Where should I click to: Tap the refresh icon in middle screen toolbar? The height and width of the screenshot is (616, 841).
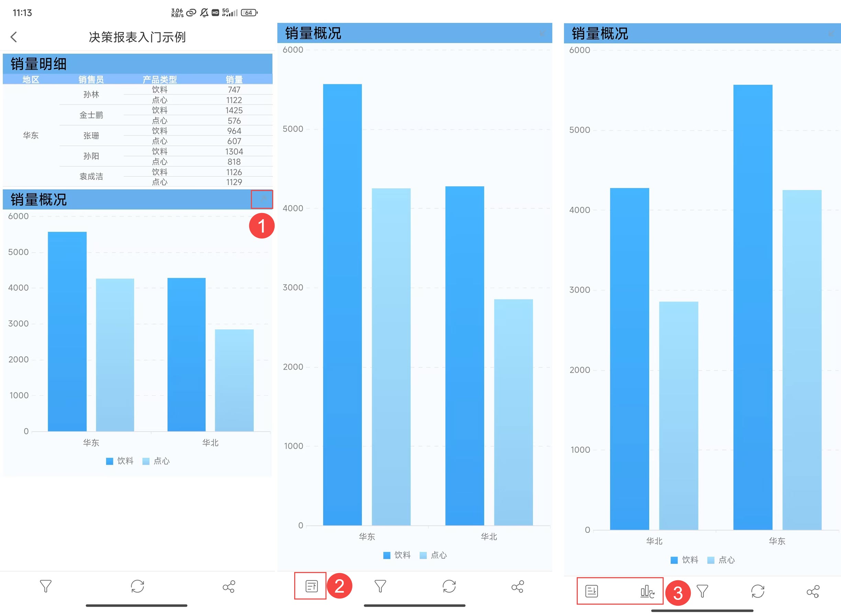coord(449,586)
